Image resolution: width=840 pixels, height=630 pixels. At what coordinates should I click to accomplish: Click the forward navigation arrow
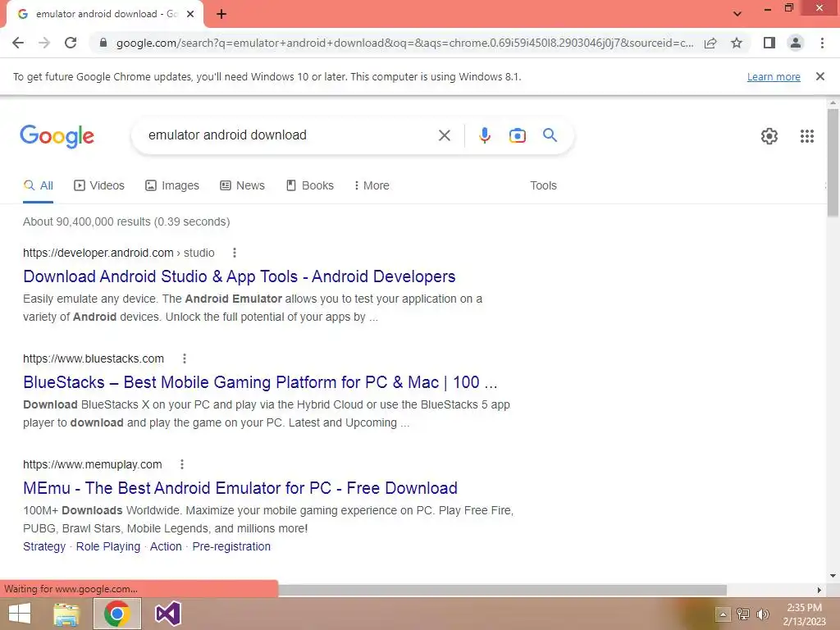click(44, 43)
